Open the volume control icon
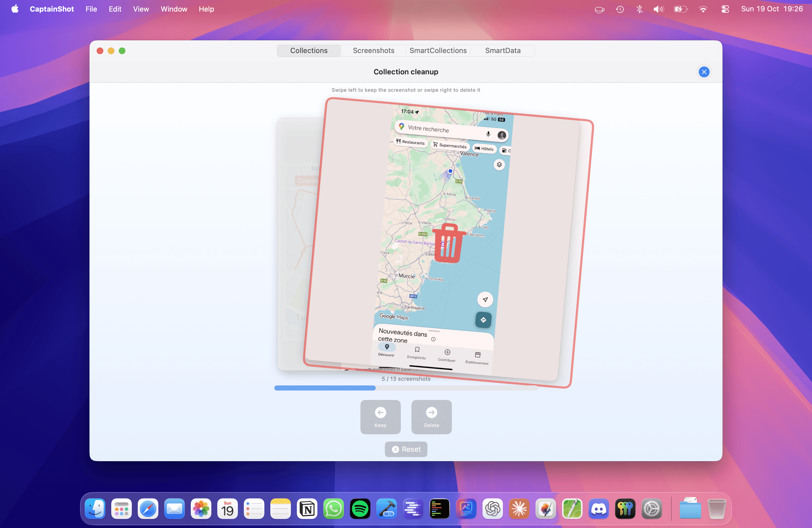812x528 pixels. coord(658,9)
